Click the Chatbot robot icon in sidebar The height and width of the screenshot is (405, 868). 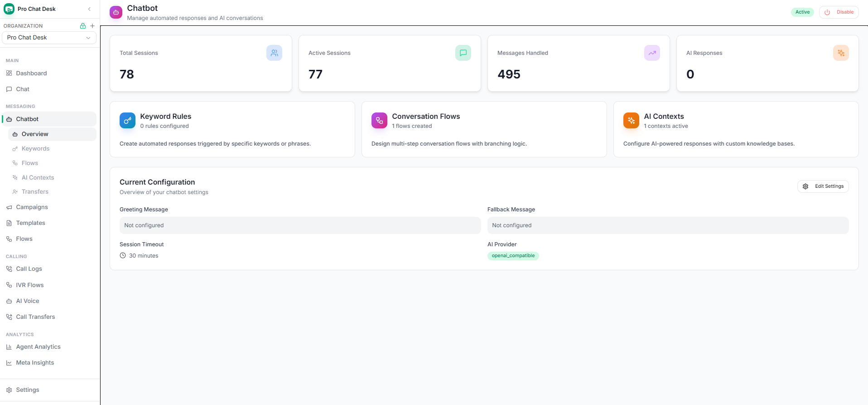[x=9, y=119]
